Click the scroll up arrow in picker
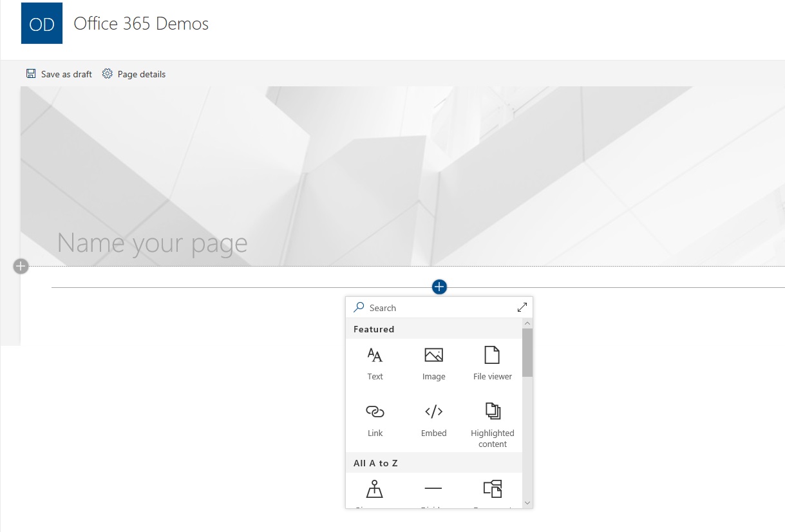This screenshot has height=532, width=785. (x=527, y=323)
